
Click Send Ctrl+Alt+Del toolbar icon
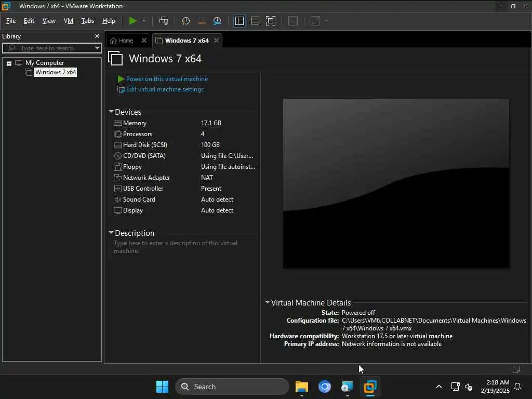tap(164, 21)
